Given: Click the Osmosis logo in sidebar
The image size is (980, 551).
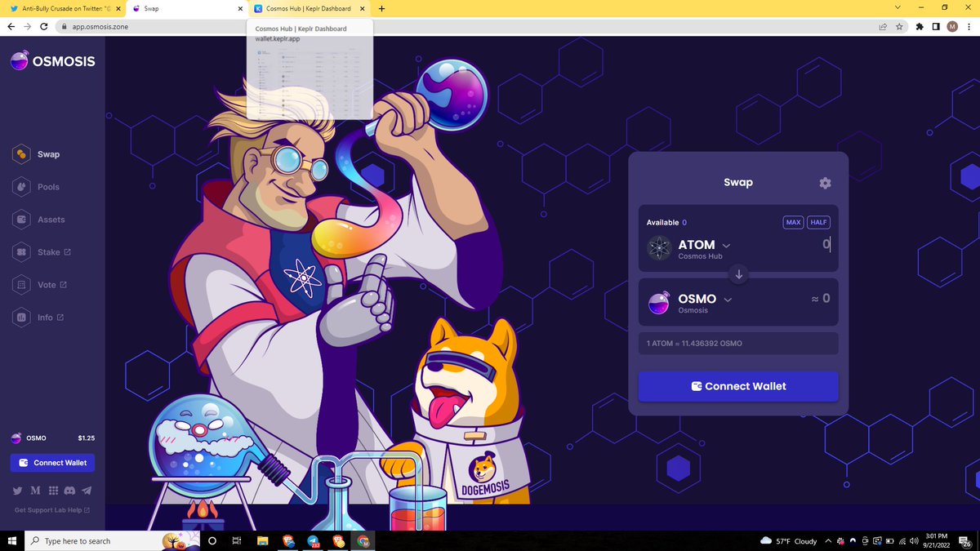Looking at the screenshot, I should click(52, 61).
